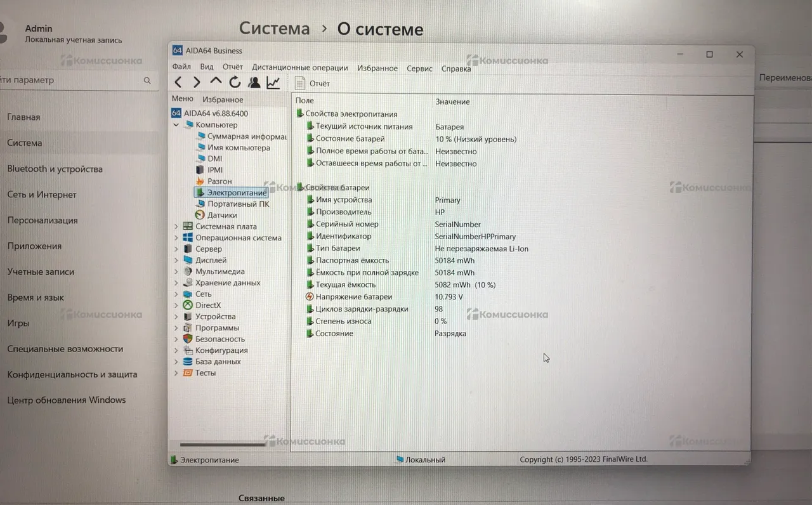Select the Состояние батарей row
The width and height of the screenshot is (812, 505).
(520, 139)
